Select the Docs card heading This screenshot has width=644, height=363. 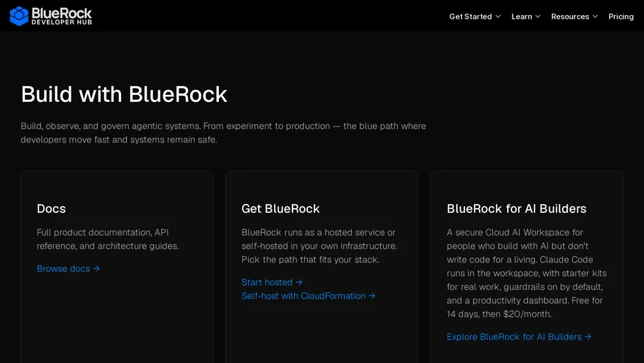pyautogui.click(x=52, y=209)
